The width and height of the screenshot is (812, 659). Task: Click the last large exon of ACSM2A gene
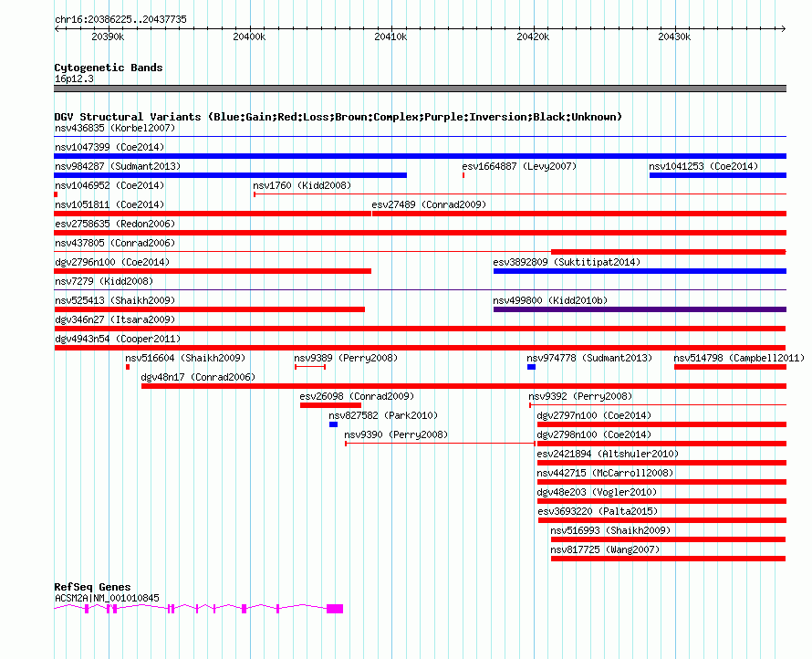click(335, 609)
